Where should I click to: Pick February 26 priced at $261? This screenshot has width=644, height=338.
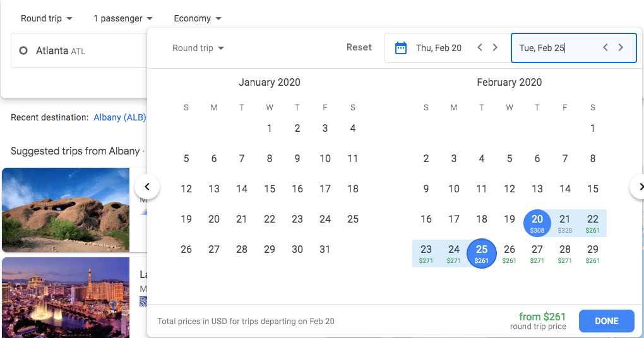[x=510, y=253]
